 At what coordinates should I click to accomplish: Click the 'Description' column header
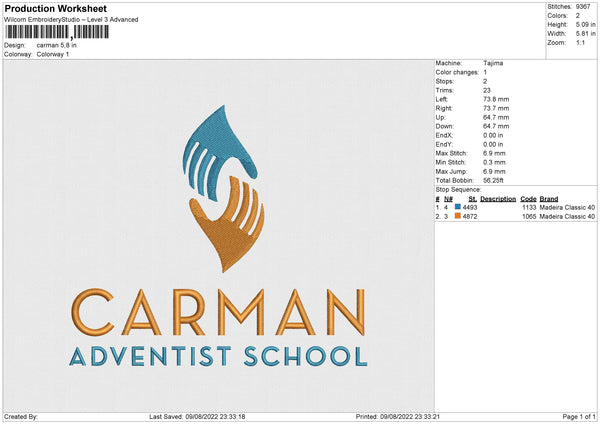(x=498, y=199)
